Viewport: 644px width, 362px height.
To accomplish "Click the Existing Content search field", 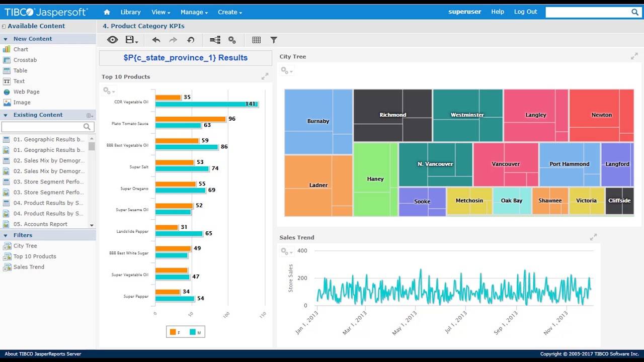I will tap(43, 127).
